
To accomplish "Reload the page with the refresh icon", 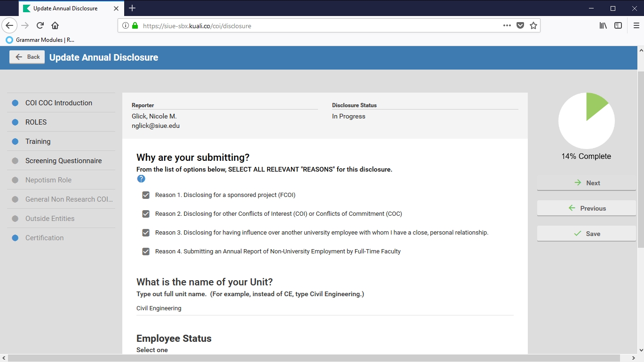I will (40, 26).
